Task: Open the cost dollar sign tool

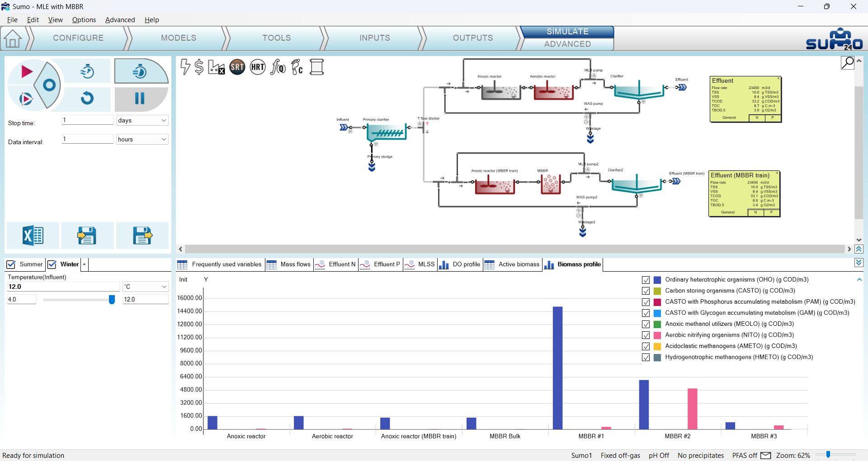Action: coord(199,67)
